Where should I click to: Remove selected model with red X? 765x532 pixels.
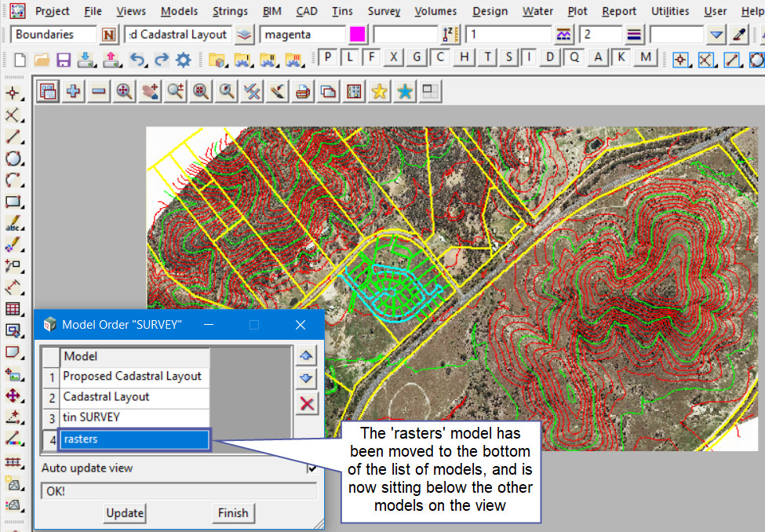[306, 404]
